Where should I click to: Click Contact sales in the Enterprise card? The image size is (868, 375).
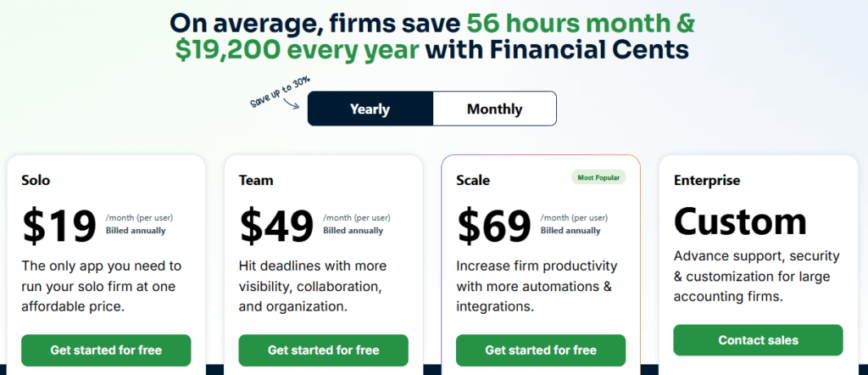coord(758,340)
